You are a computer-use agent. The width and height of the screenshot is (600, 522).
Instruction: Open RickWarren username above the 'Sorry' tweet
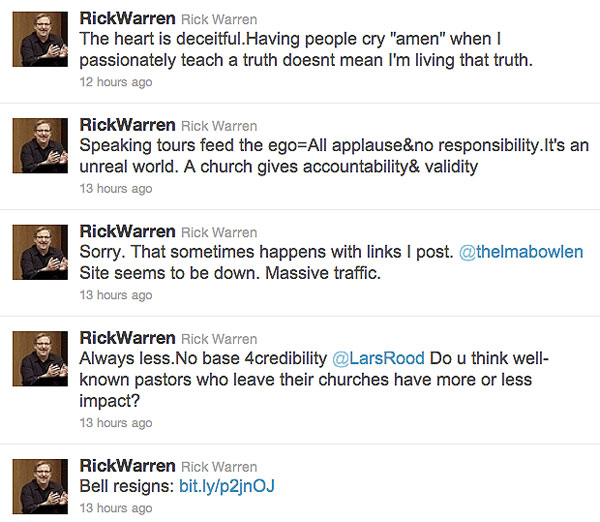[x=127, y=231]
